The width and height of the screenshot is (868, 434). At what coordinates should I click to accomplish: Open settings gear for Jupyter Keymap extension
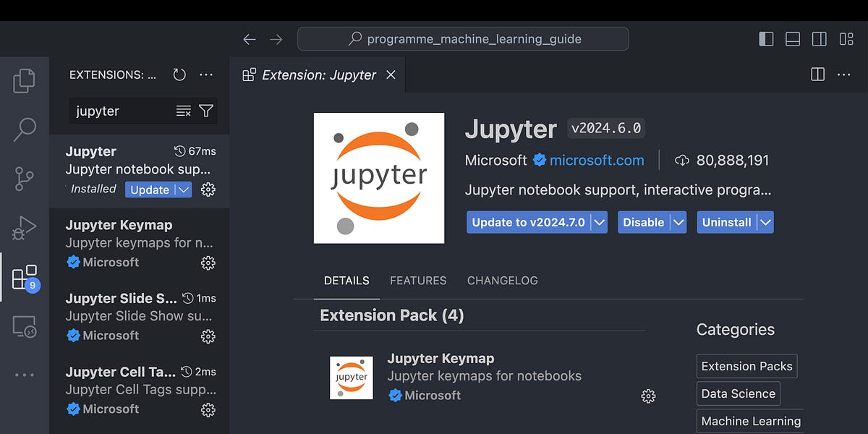point(208,263)
